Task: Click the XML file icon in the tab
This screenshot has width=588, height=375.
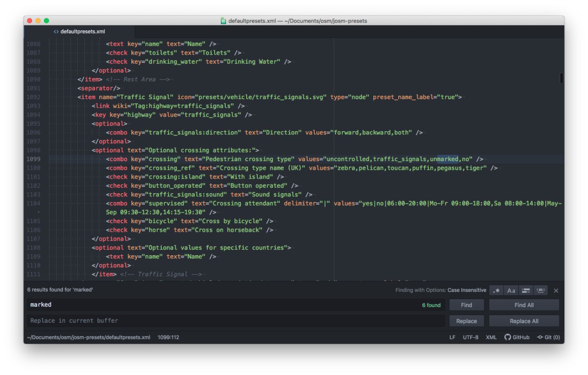Action: coord(56,32)
